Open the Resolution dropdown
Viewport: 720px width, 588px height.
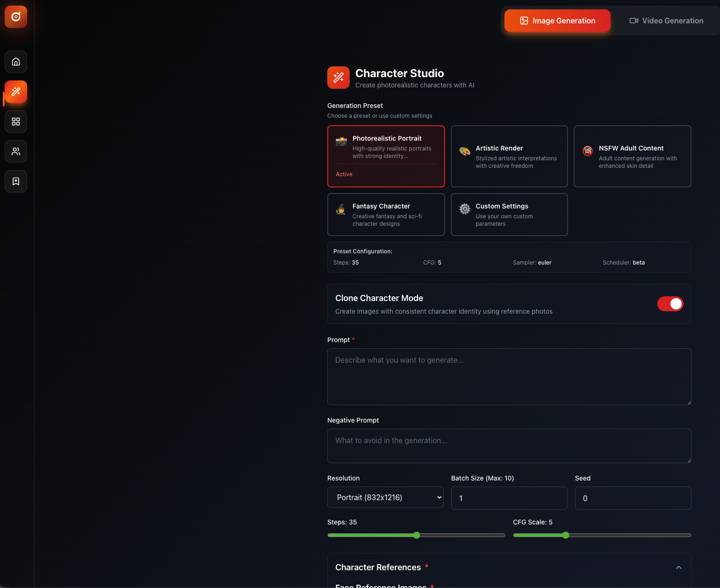point(385,497)
